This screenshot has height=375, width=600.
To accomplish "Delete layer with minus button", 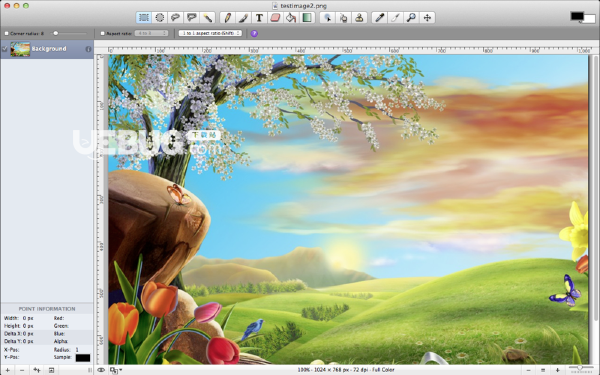I will [22, 370].
